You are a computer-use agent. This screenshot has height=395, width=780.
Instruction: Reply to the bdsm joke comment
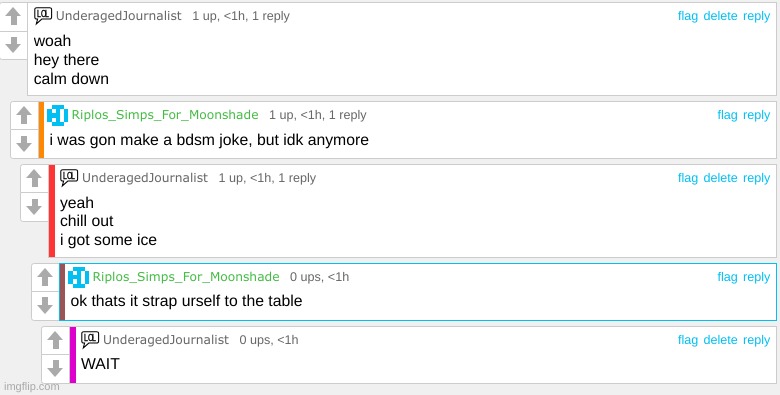coord(756,115)
